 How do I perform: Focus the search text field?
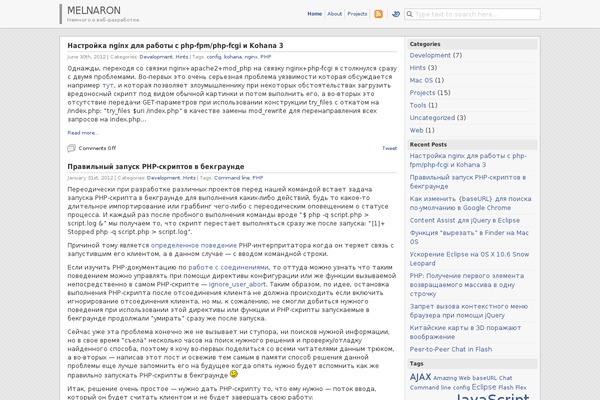click(x=472, y=14)
